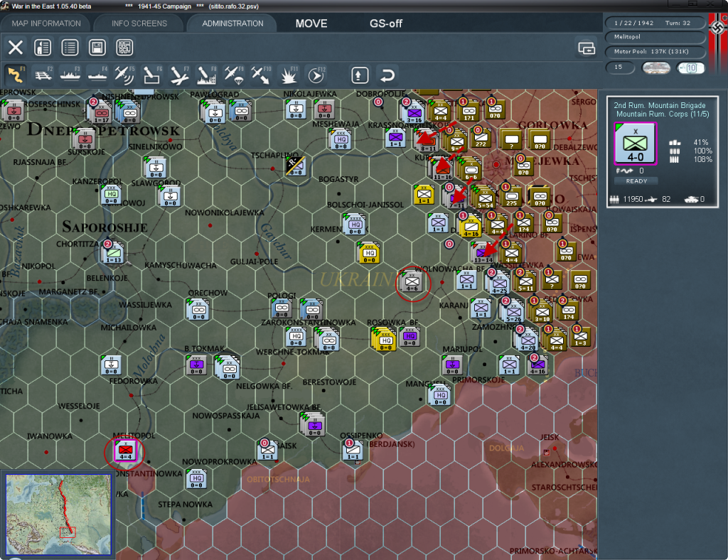Click the date and Turn 32 field
This screenshot has width=728, height=560.
point(655,23)
